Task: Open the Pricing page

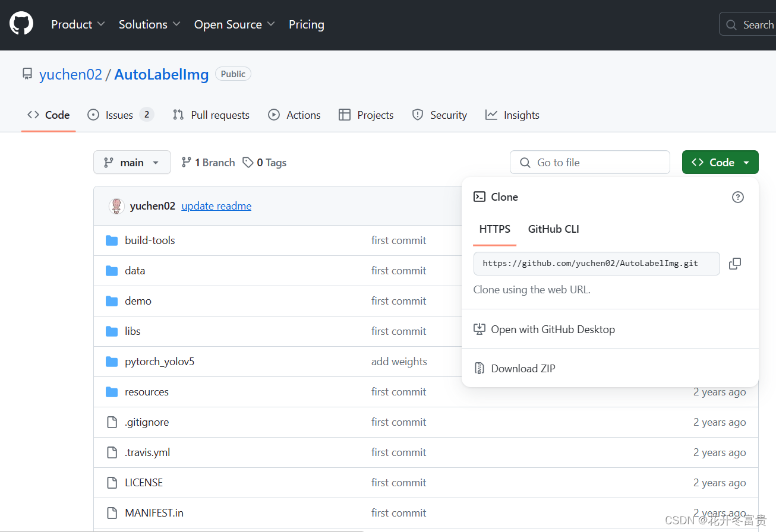Action: click(x=307, y=24)
